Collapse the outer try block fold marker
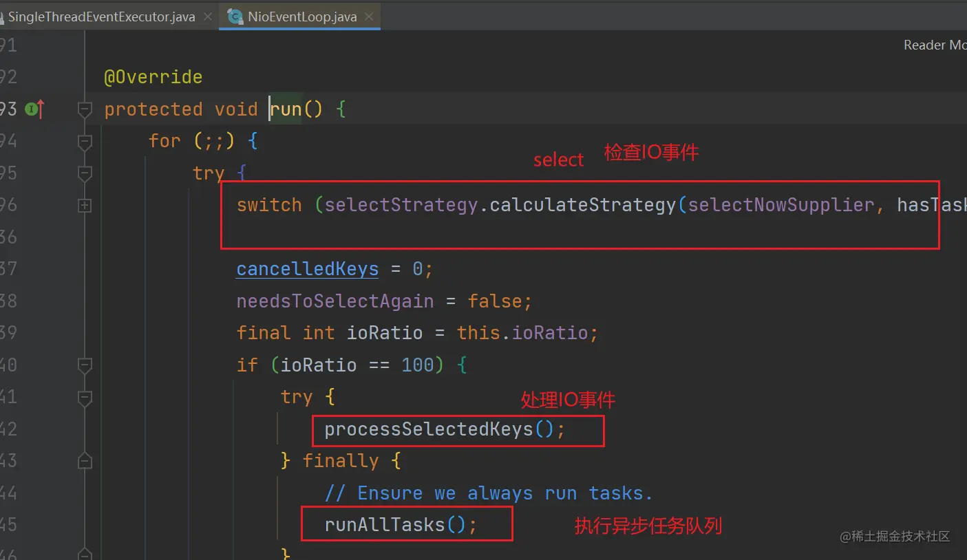The image size is (967, 560). 85,173
